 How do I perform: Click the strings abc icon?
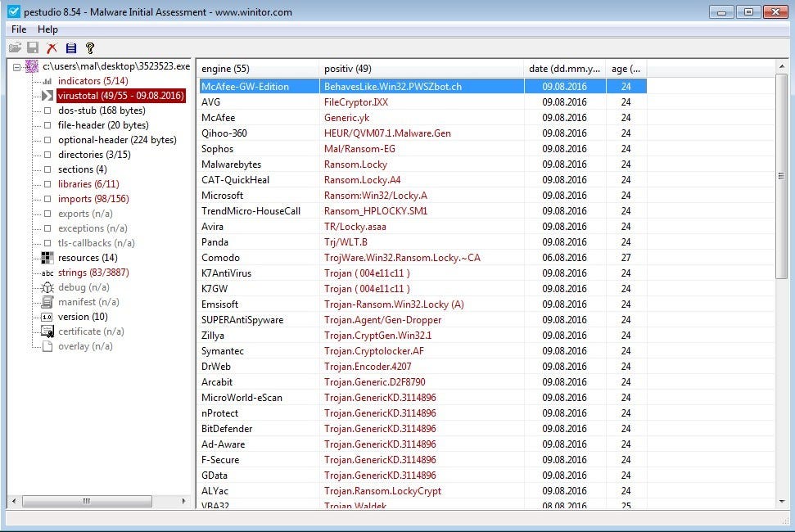click(x=47, y=273)
